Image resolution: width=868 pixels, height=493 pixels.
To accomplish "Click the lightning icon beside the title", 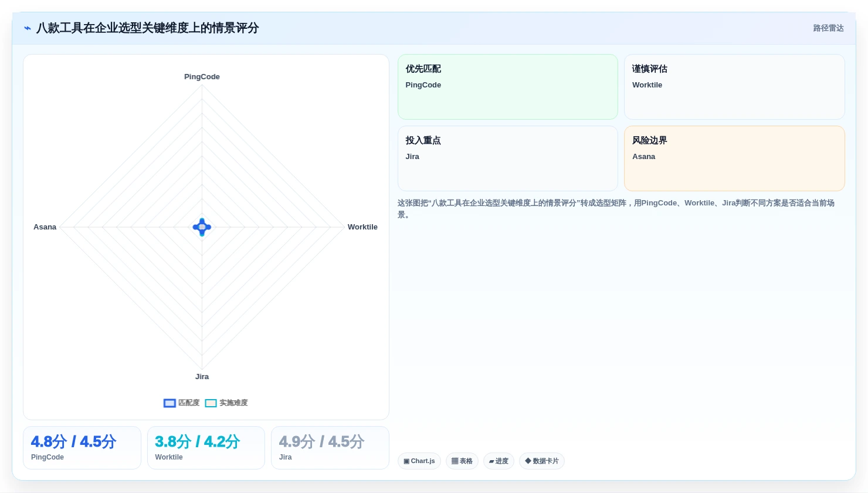I will (28, 28).
